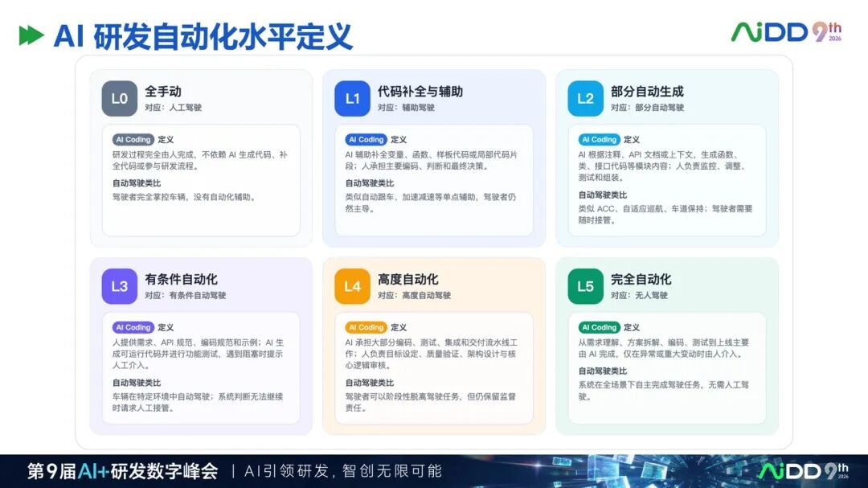Click footer slogan AI引领研发，智创无限可能
868x488 pixels.
coord(343,471)
